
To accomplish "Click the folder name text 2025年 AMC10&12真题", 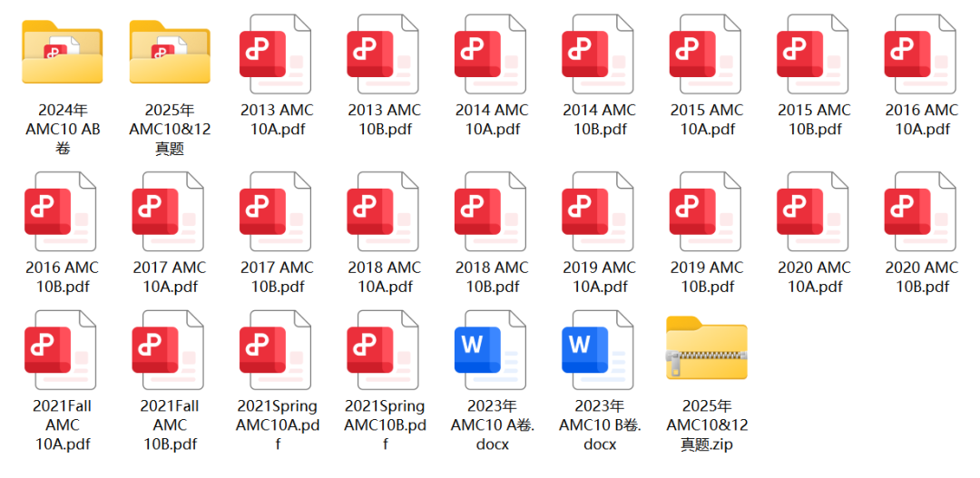I will point(170,130).
